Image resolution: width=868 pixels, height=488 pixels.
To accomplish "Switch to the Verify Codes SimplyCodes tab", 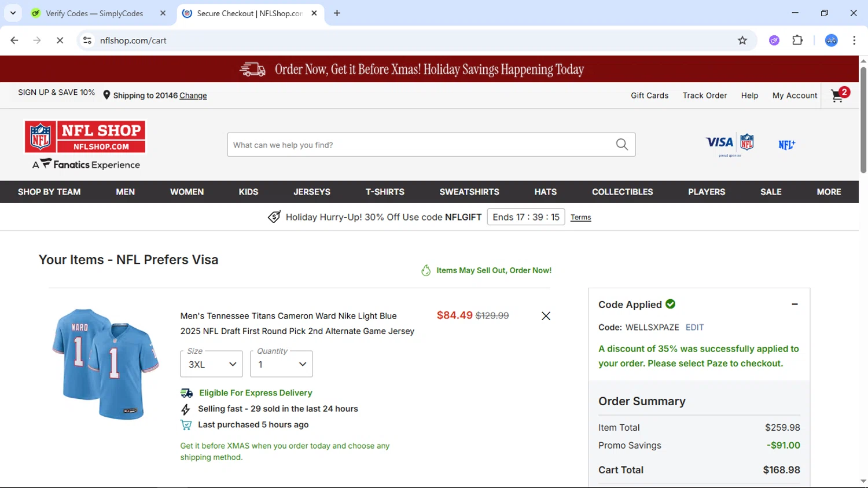I will tap(95, 13).
